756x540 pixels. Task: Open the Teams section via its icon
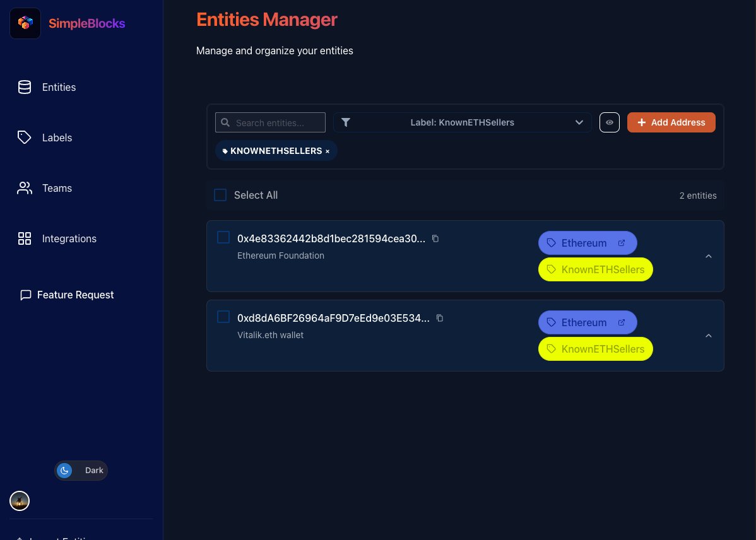(25, 188)
